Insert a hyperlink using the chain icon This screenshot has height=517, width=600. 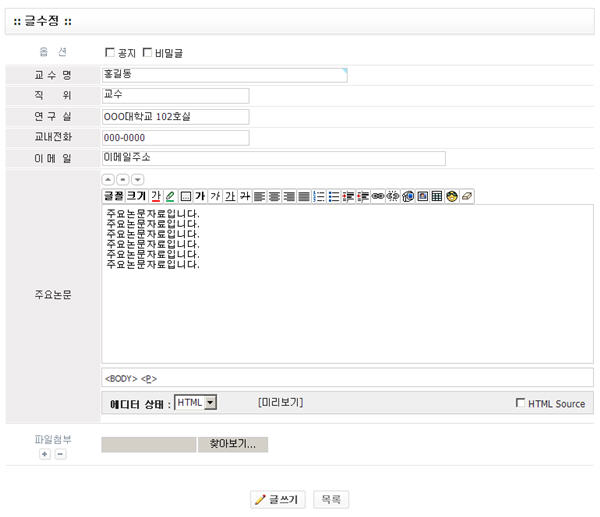click(378, 196)
